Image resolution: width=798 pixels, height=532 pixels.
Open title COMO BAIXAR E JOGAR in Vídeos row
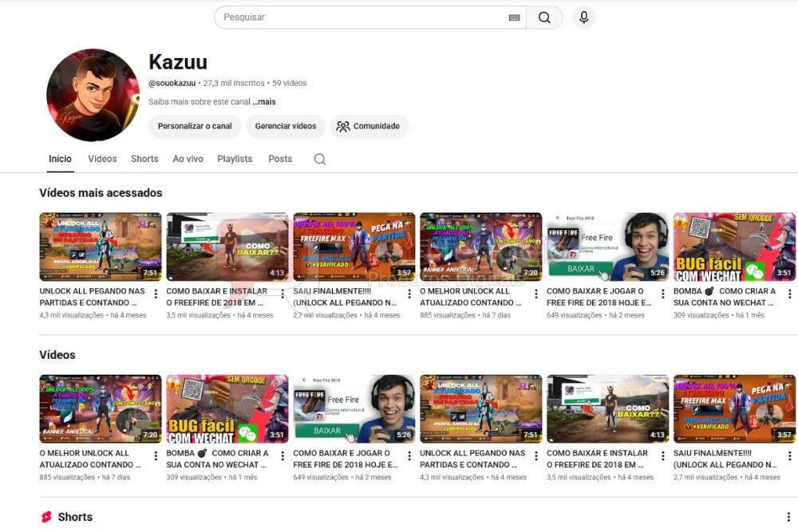(x=346, y=459)
